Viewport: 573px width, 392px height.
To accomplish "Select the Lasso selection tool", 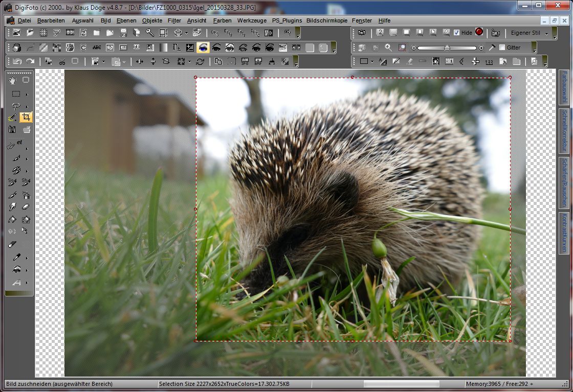I will [15, 106].
